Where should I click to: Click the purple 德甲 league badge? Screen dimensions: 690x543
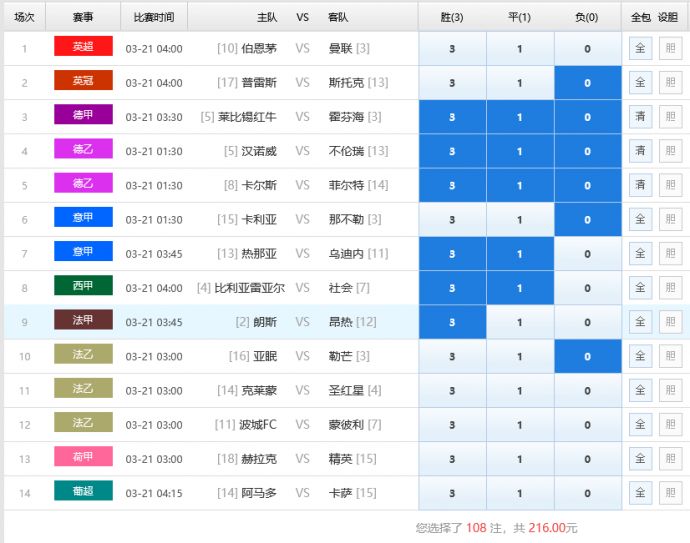pos(83,116)
